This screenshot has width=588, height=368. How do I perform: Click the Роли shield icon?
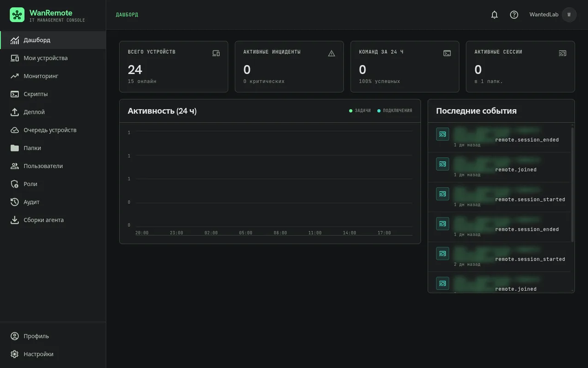[x=15, y=184]
